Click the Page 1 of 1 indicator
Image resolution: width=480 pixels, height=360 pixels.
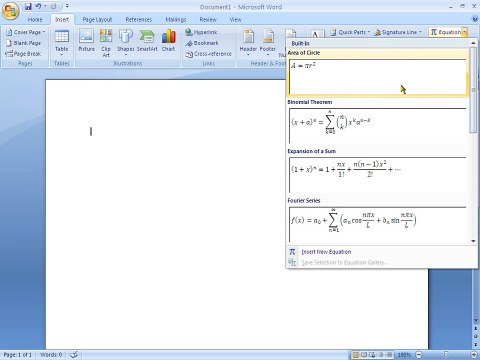click(x=18, y=355)
